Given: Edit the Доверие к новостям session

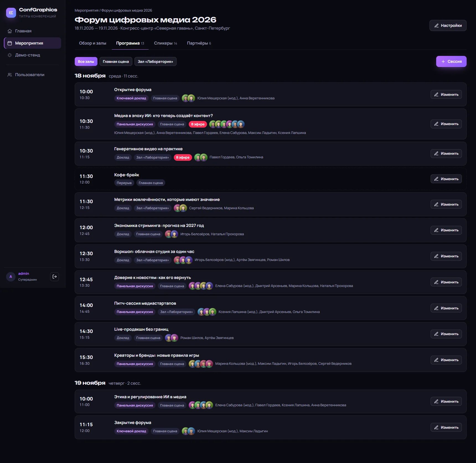Looking at the screenshot, I should tap(446, 282).
